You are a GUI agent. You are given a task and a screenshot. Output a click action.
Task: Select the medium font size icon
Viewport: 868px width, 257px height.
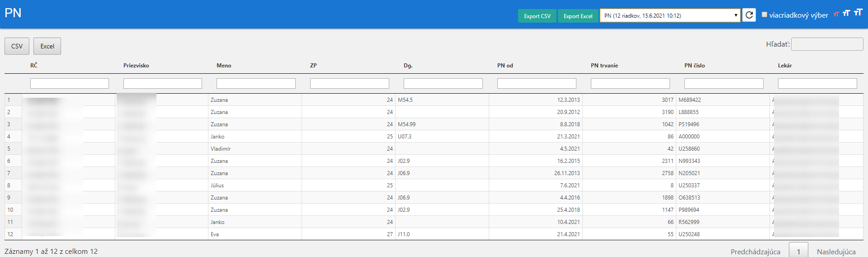[846, 13]
